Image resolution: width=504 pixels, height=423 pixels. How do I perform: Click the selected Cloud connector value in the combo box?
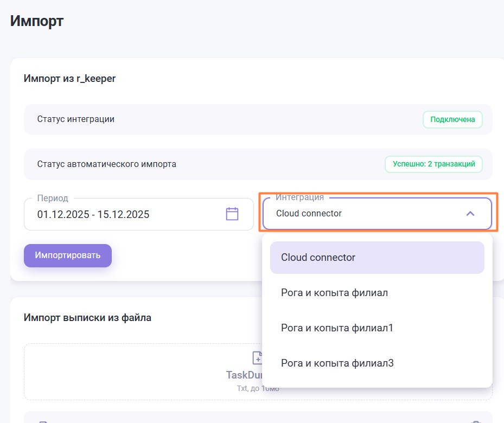point(309,214)
